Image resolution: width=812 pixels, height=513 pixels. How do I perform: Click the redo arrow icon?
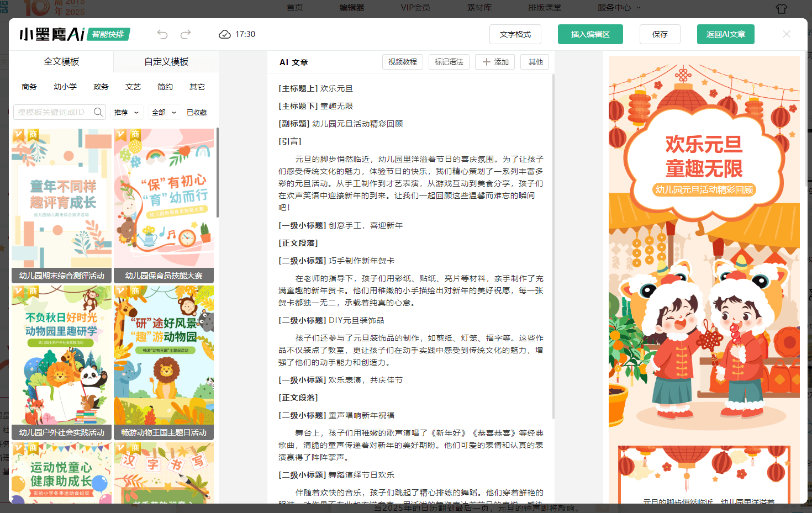185,34
